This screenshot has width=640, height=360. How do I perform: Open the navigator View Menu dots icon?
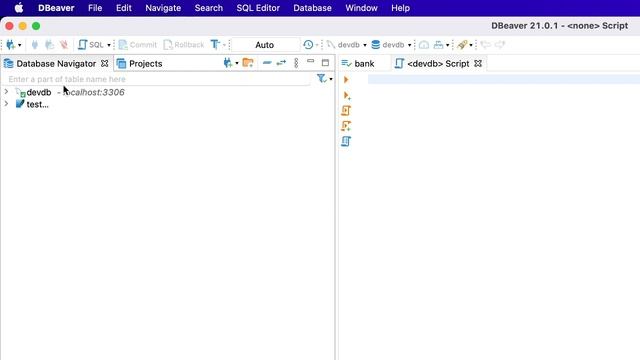296,63
